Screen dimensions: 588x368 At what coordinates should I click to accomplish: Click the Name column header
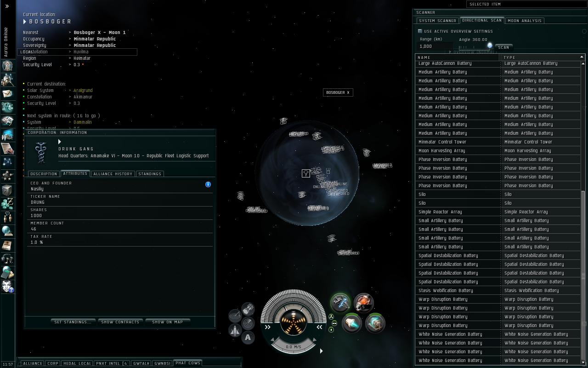pyautogui.click(x=458, y=57)
